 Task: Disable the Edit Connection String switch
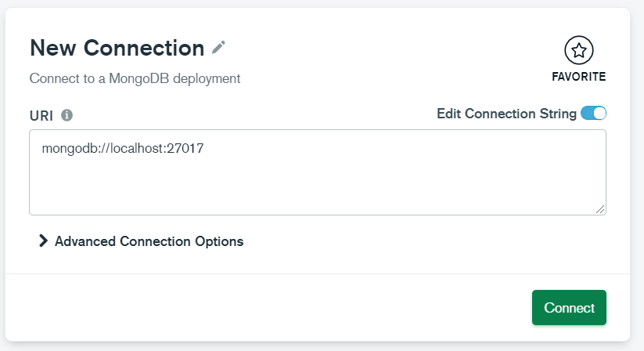(593, 114)
